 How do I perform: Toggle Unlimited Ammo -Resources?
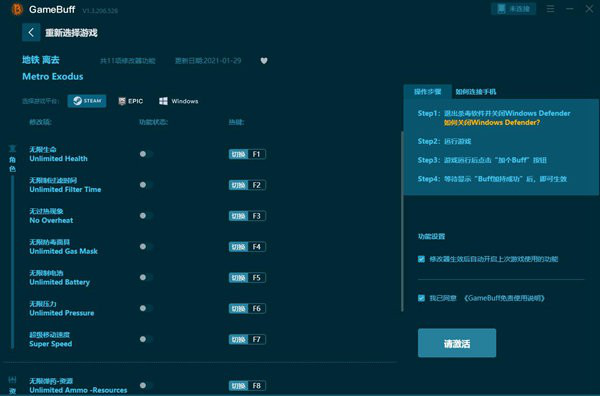coord(146,385)
